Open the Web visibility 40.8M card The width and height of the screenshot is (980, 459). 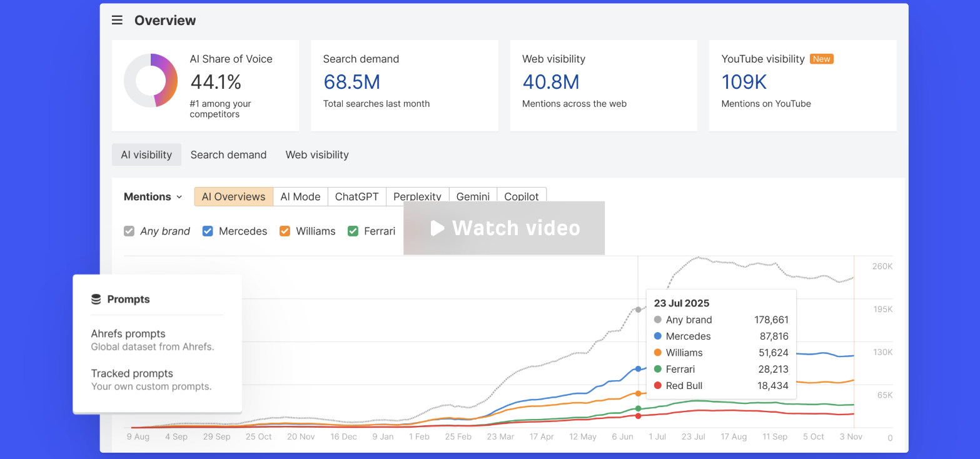tap(604, 86)
